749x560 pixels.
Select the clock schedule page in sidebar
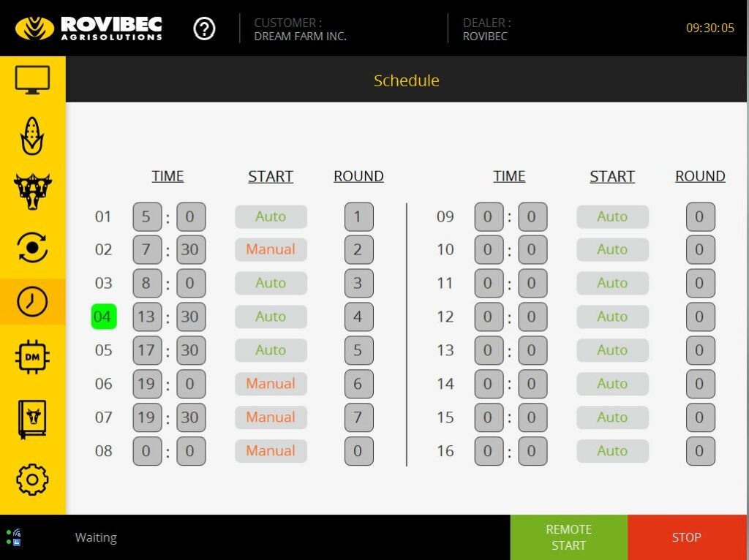(x=32, y=302)
